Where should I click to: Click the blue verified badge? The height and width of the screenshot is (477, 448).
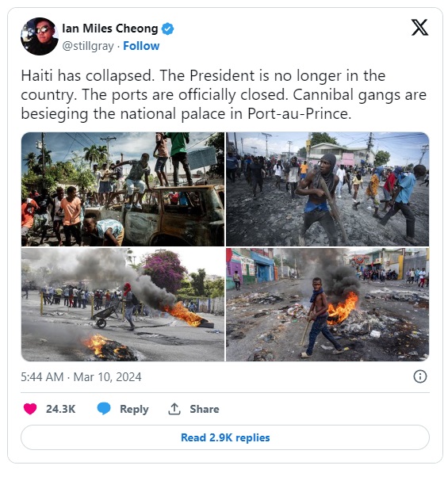point(167,29)
